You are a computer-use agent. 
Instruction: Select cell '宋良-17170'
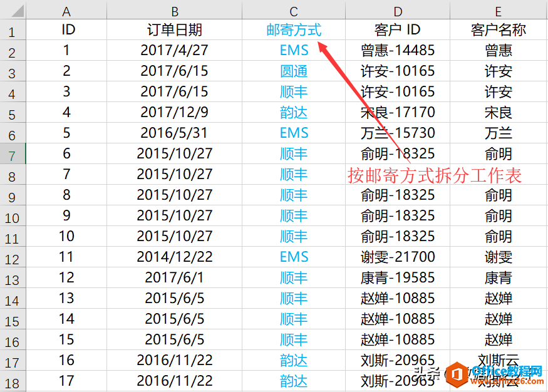coord(398,112)
